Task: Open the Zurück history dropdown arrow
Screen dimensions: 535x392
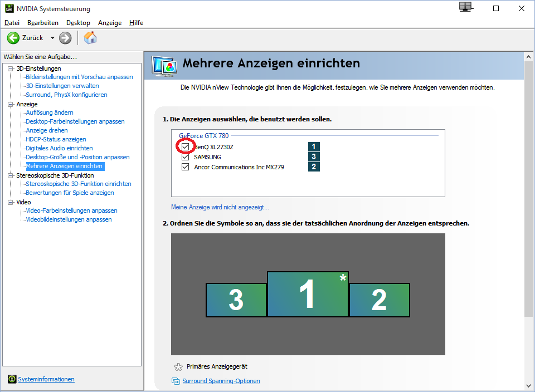Action: click(52, 38)
